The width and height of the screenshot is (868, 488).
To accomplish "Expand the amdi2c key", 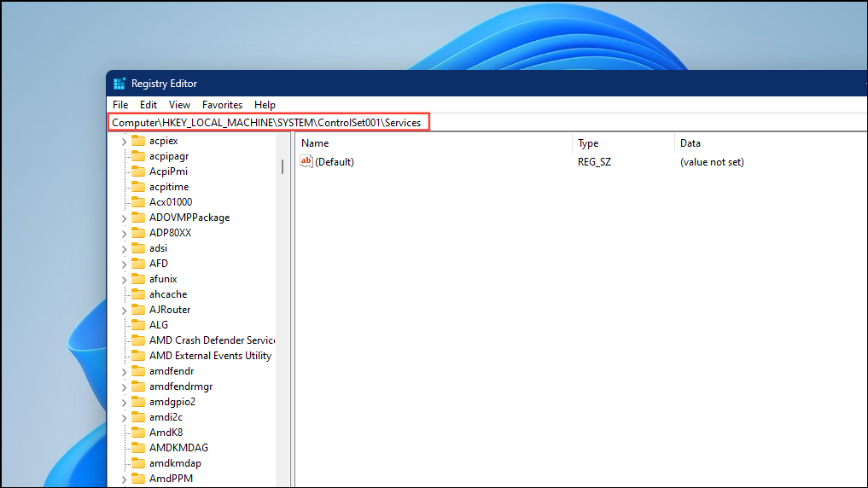I will click(x=124, y=418).
